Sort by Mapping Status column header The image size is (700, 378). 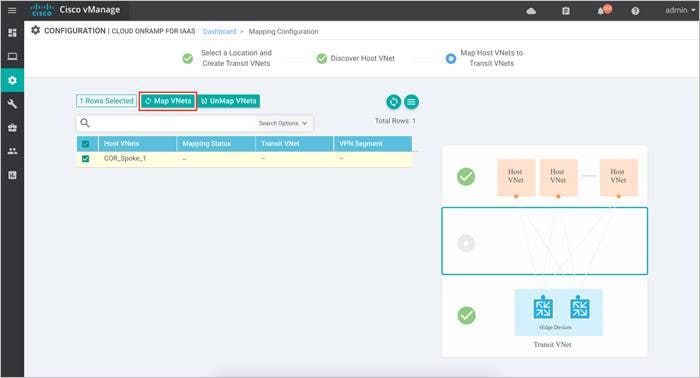coord(216,144)
